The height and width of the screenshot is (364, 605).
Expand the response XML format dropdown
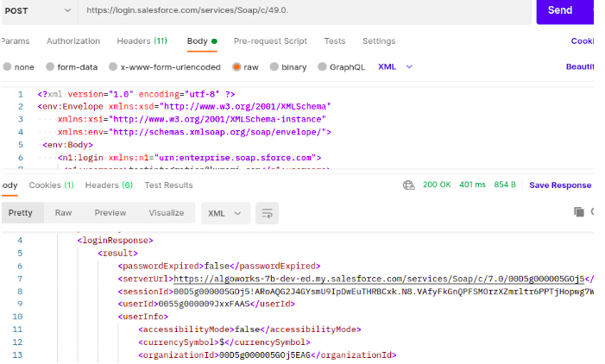coord(226,213)
